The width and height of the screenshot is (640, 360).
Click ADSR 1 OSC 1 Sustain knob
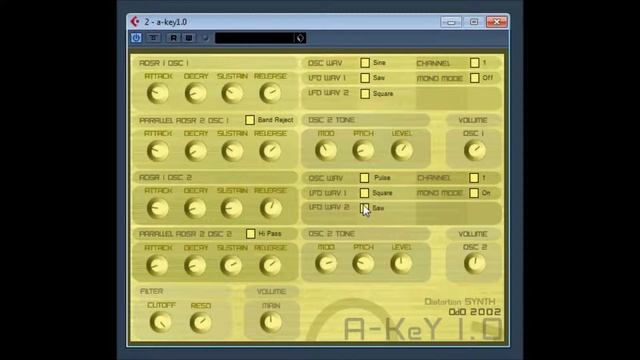click(232, 93)
